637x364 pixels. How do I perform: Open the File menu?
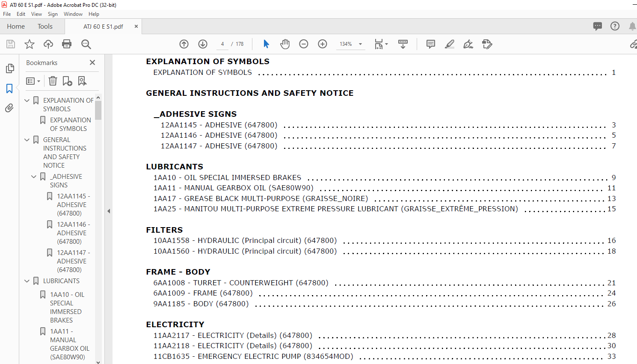[7, 14]
